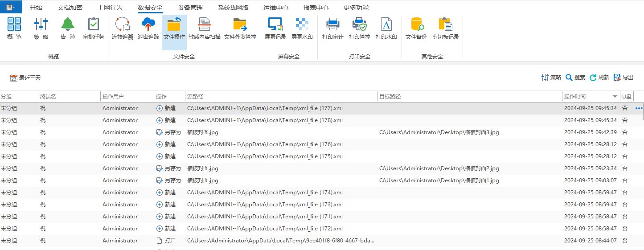Switch to the 更多功能 tab
This screenshot has height=250, width=644.
(x=356, y=8)
